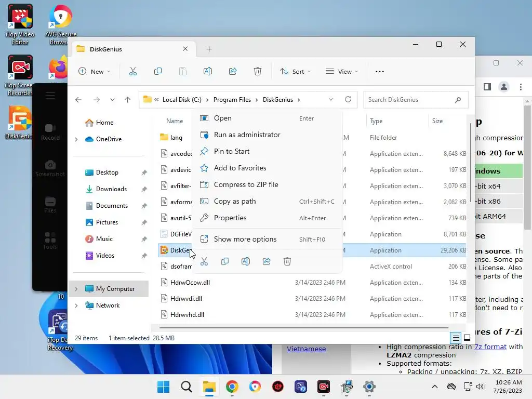This screenshot has height=399, width=532.
Task: Go back with the Back arrow
Action: point(78,100)
